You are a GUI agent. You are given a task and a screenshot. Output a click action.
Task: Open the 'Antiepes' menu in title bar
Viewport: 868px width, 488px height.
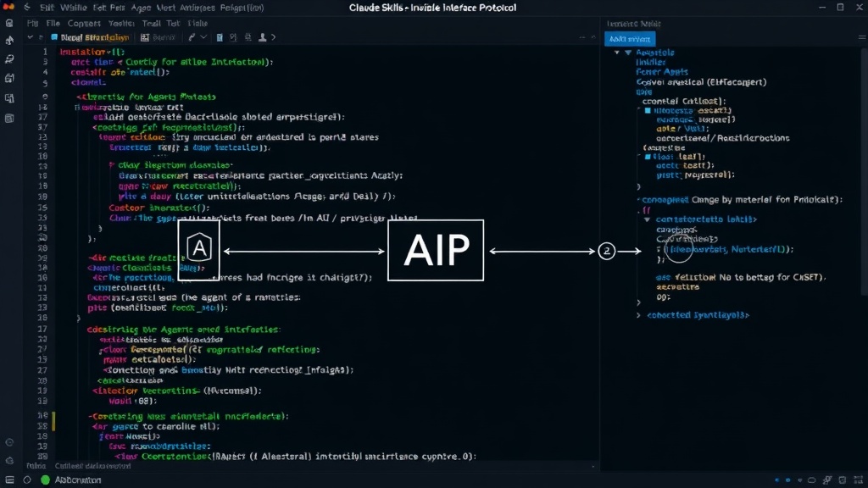(198, 8)
